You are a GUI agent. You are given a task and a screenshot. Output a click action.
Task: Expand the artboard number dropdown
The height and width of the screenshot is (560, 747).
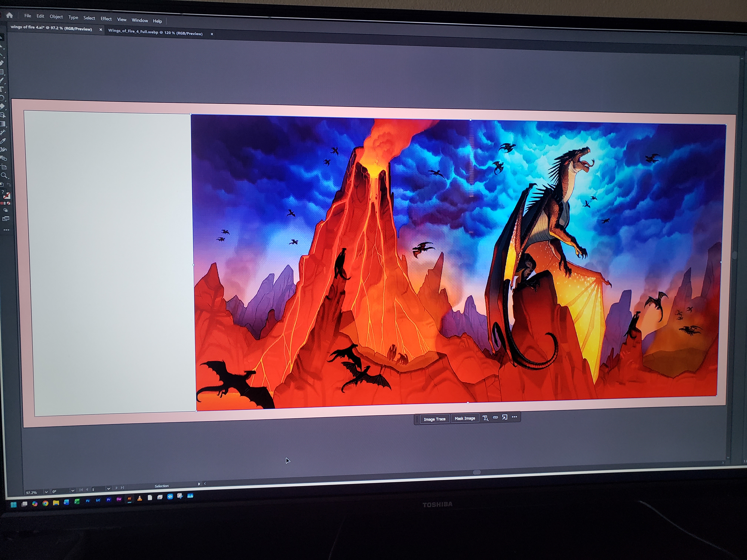(108, 489)
